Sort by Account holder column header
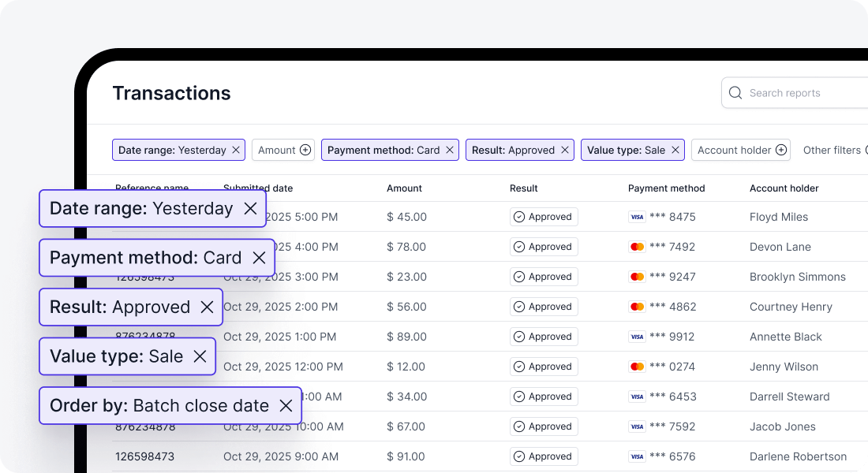Screen dimensions: 868x473 [x=784, y=188]
